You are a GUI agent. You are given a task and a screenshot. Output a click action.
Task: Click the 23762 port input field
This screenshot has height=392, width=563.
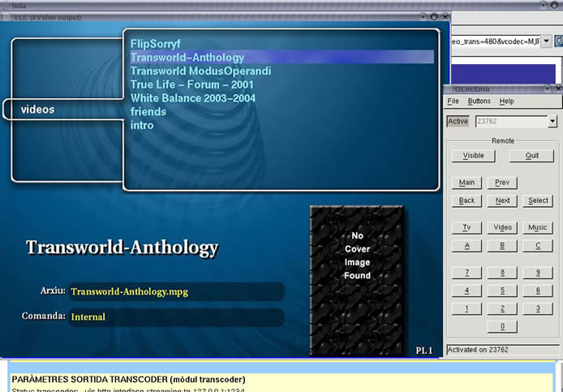(512, 122)
